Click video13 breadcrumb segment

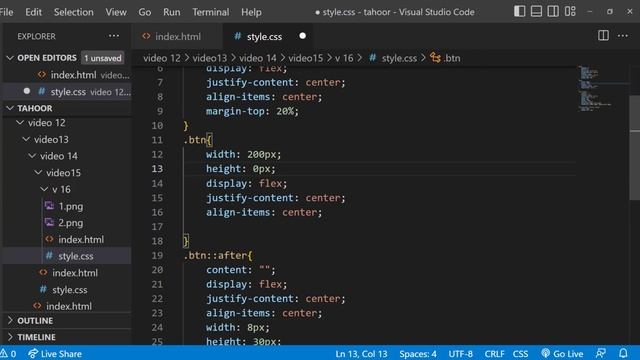tap(209, 58)
